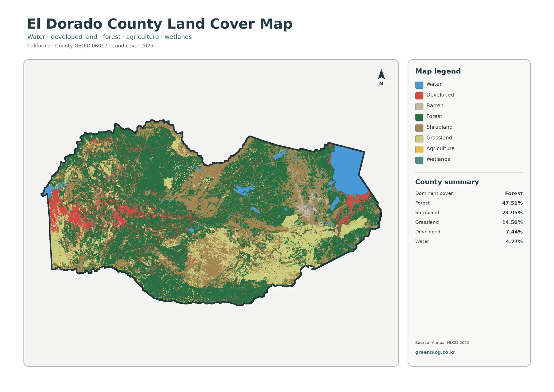This screenshot has width=554, height=392.
Task: Click the 'Developed' legend label
Action: pos(440,95)
